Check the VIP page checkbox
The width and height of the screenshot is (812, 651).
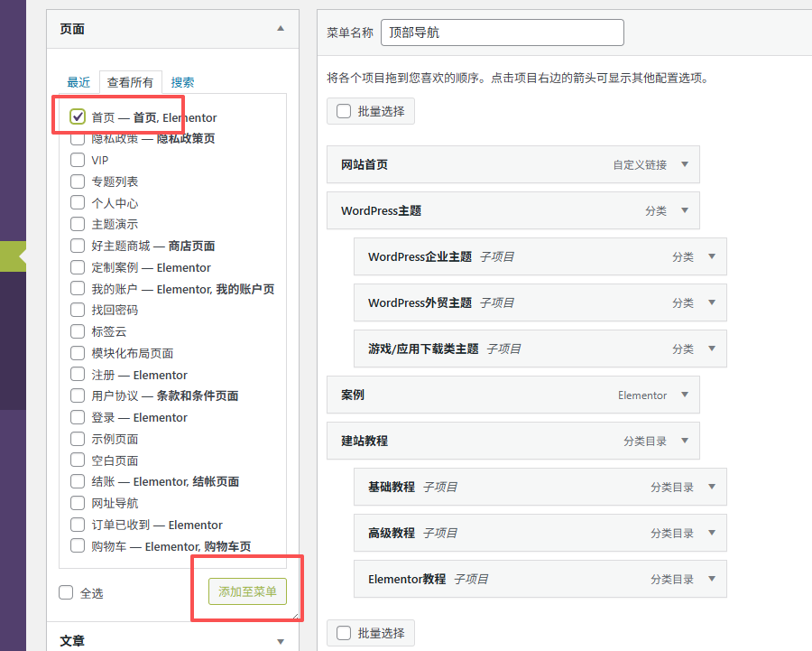pyautogui.click(x=78, y=160)
